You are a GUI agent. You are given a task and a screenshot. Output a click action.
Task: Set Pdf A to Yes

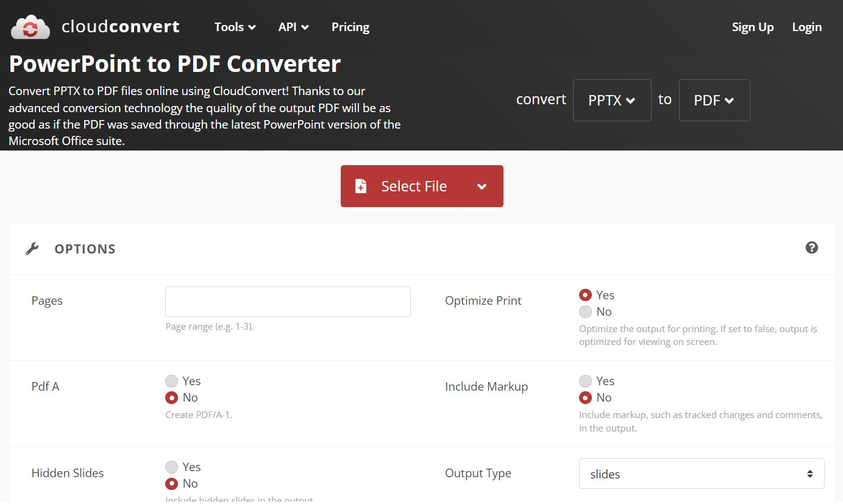click(171, 381)
